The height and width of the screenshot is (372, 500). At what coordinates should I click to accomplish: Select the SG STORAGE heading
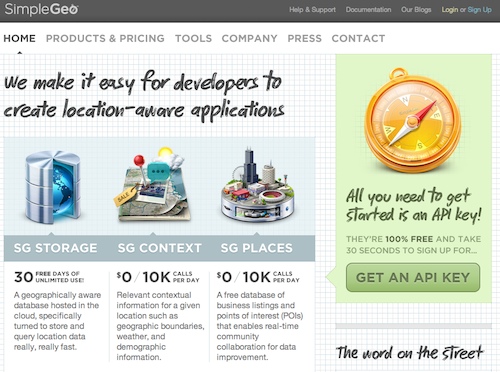point(55,248)
